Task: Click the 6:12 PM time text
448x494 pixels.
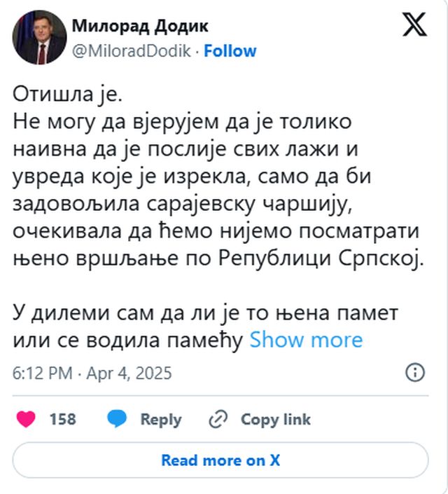Action: [42, 373]
